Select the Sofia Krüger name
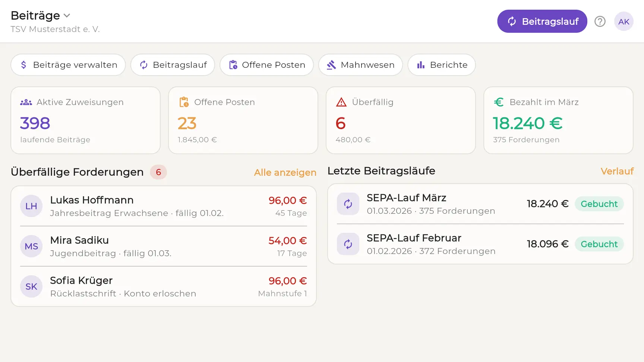 click(x=81, y=280)
